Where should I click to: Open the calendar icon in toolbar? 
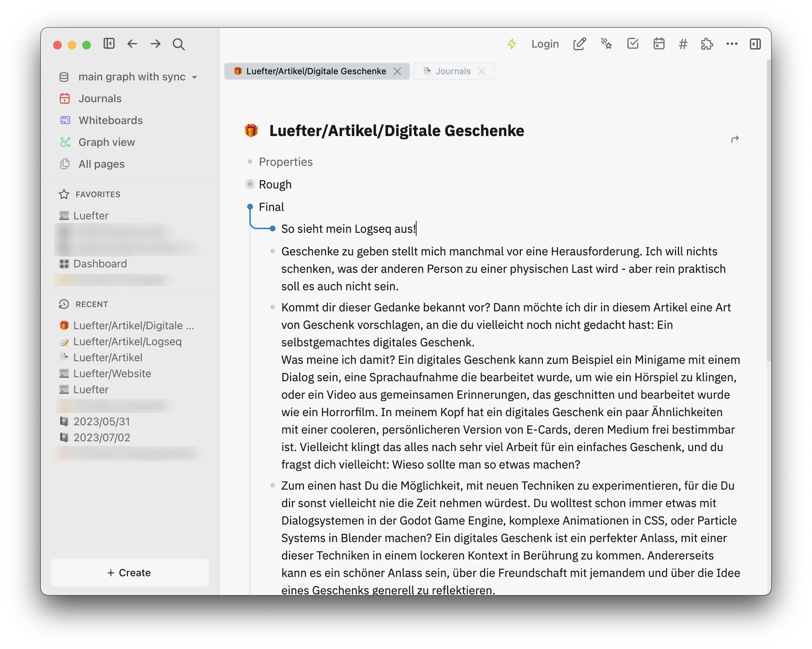(659, 44)
